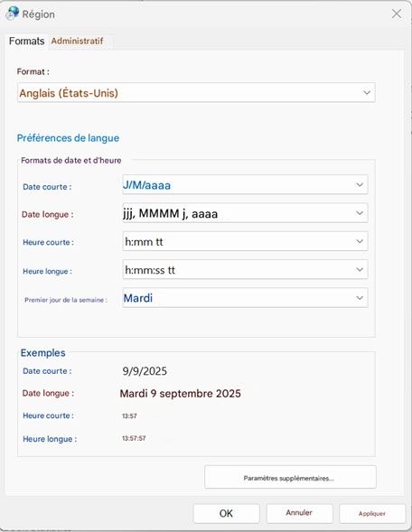Click the Premier jour de la semaine label

[x=66, y=300]
